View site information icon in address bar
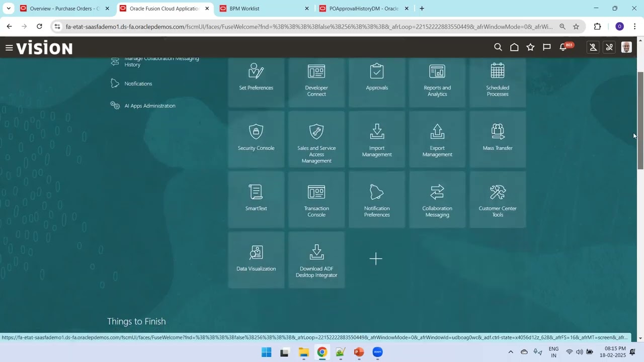The width and height of the screenshot is (644, 362). pos(57,27)
